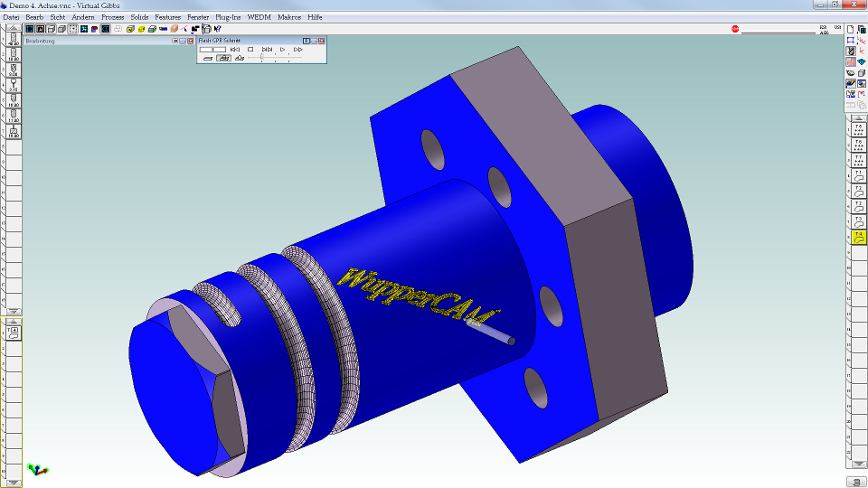
Task: Toggle the tool list drill icon in right palette
Action: (x=851, y=51)
